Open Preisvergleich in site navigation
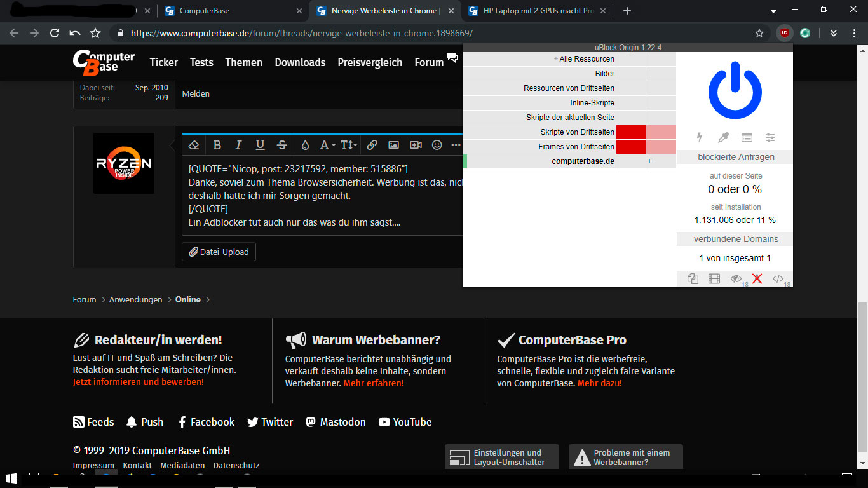This screenshot has width=868, height=488. 370,62
